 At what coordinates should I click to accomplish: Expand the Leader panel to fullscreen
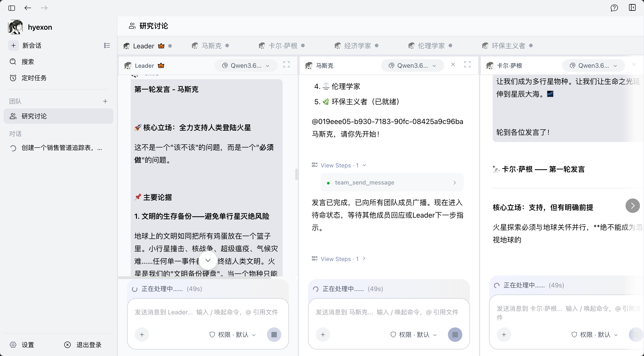286,65
